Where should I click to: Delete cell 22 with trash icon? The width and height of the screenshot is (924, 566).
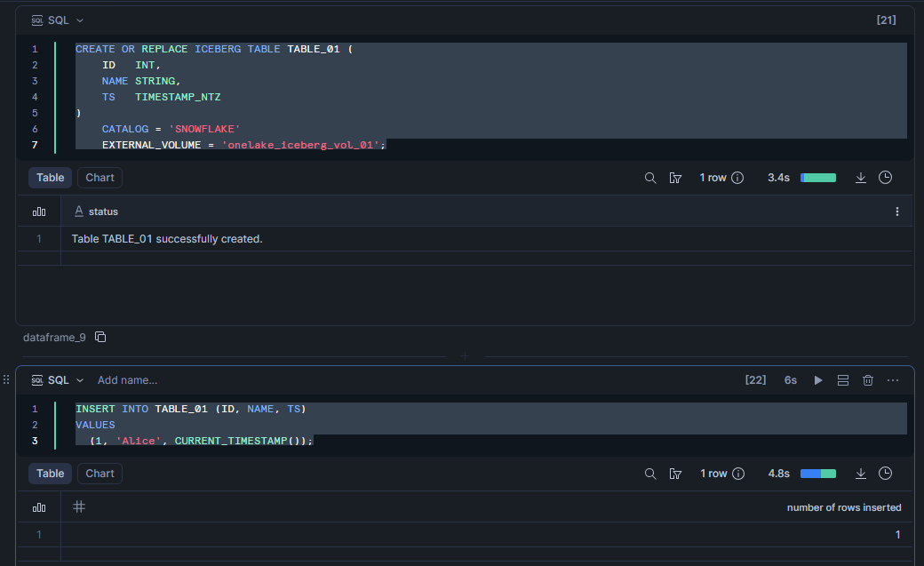pyautogui.click(x=867, y=380)
